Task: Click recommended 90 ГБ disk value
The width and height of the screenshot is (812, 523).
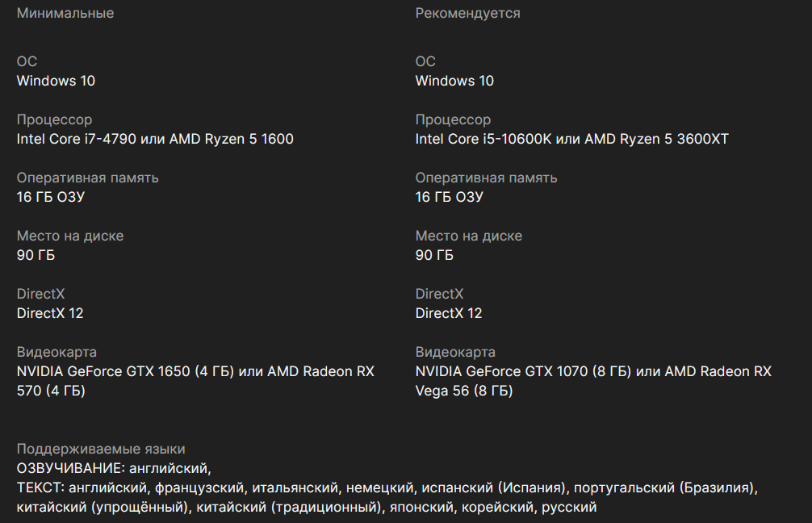Action: [x=434, y=255]
